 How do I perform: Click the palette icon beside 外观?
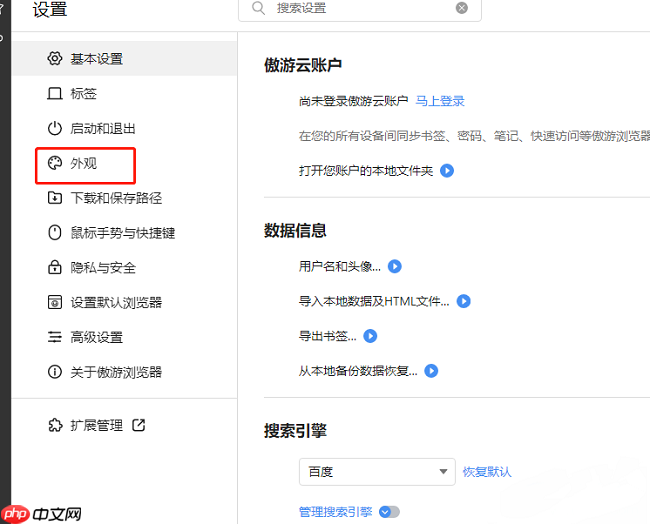pyautogui.click(x=55, y=163)
